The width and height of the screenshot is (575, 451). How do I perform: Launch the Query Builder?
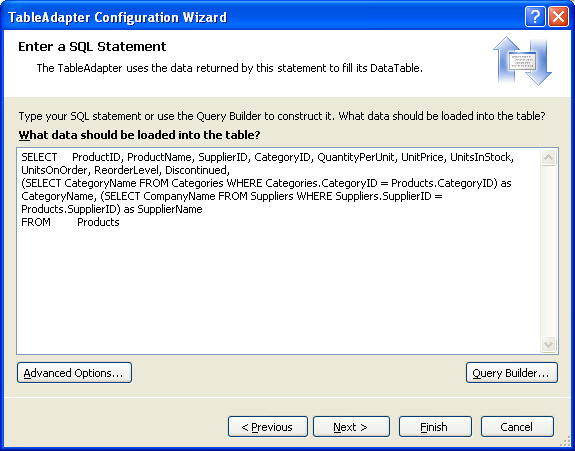coord(512,373)
